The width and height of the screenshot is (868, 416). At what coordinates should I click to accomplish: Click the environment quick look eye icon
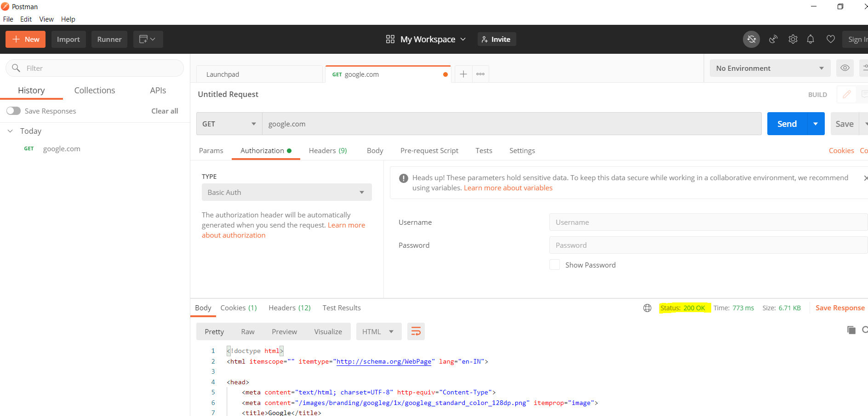[845, 68]
